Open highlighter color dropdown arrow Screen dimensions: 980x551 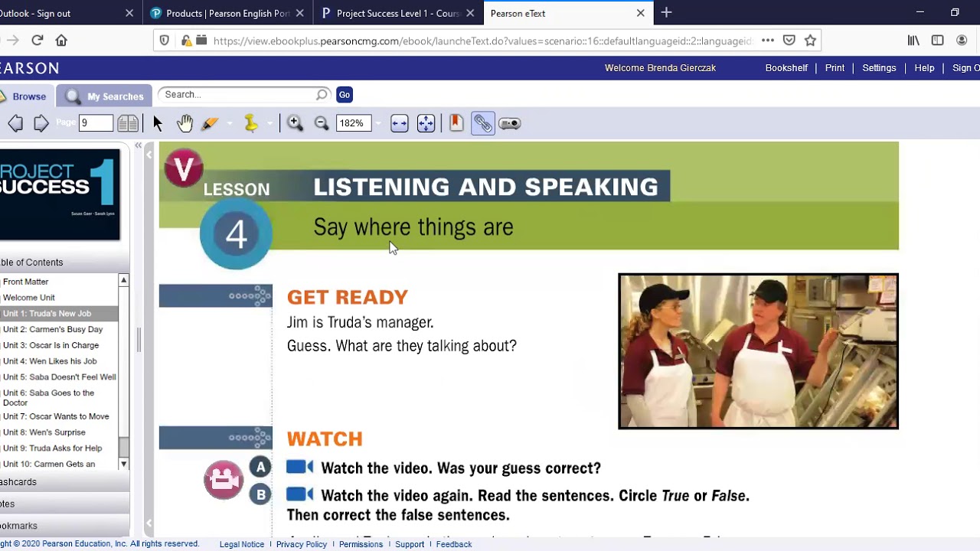(229, 124)
